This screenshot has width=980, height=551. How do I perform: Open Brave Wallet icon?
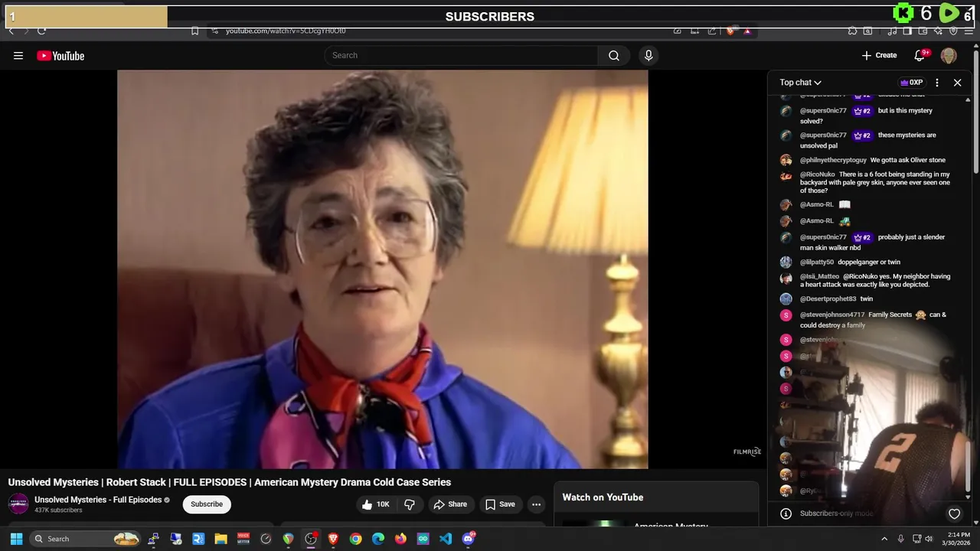coord(923,31)
